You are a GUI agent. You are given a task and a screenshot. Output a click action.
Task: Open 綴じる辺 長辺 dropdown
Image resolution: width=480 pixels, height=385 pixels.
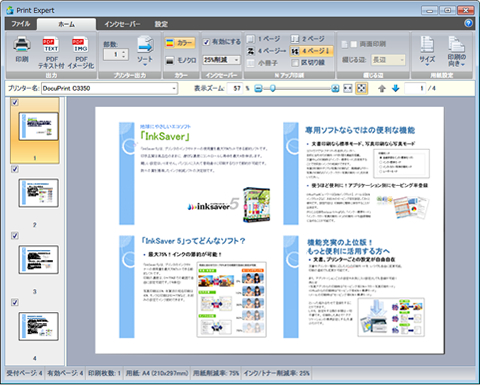[388, 60]
